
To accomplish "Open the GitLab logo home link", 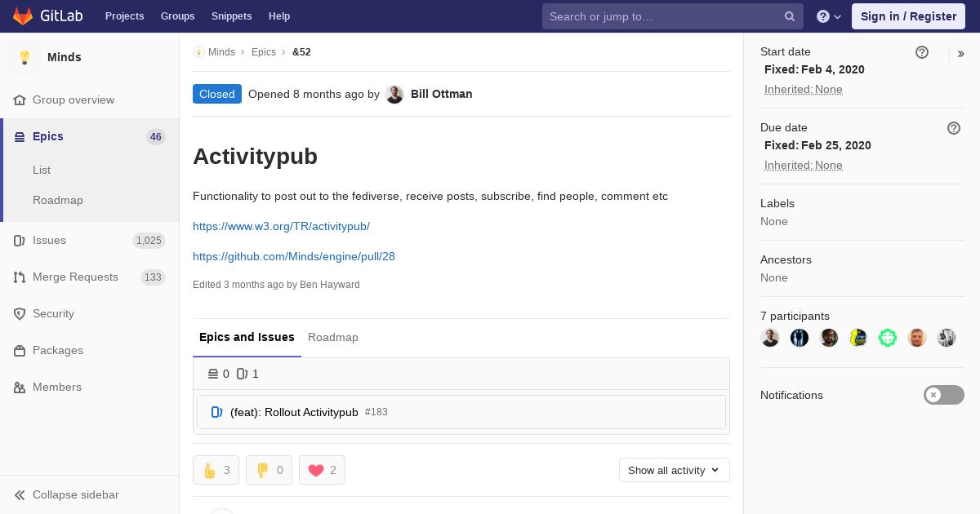I will click(x=47, y=16).
